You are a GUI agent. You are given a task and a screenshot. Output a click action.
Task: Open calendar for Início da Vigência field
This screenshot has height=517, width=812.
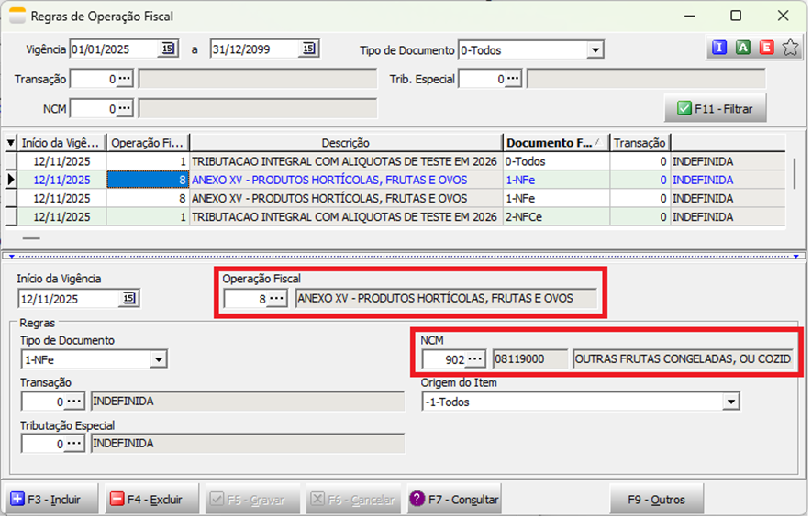click(128, 299)
